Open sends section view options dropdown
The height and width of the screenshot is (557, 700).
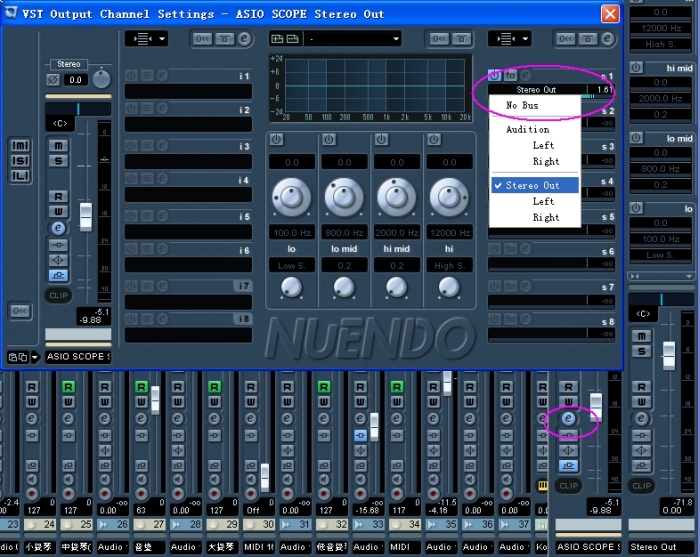tap(510, 39)
